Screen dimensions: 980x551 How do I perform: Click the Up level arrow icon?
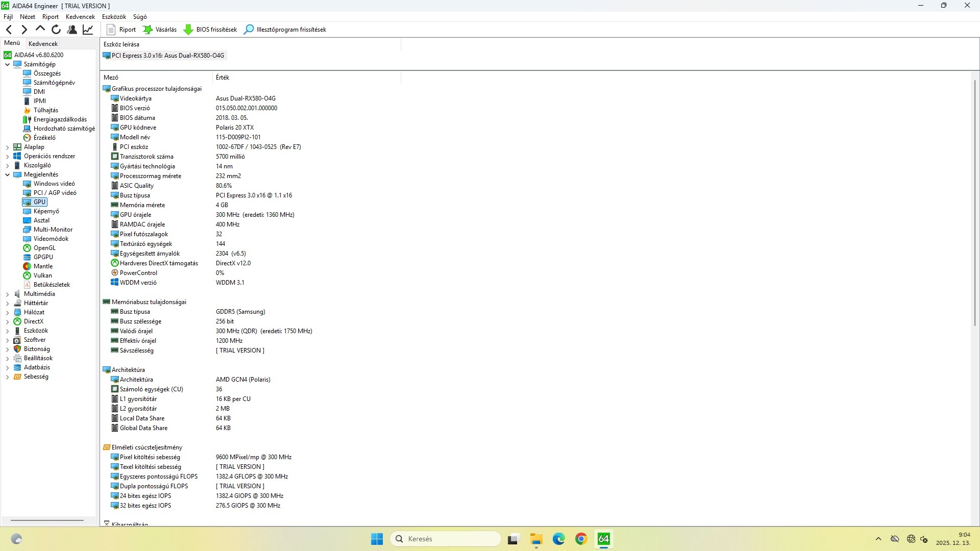pyautogui.click(x=40, y=29)
